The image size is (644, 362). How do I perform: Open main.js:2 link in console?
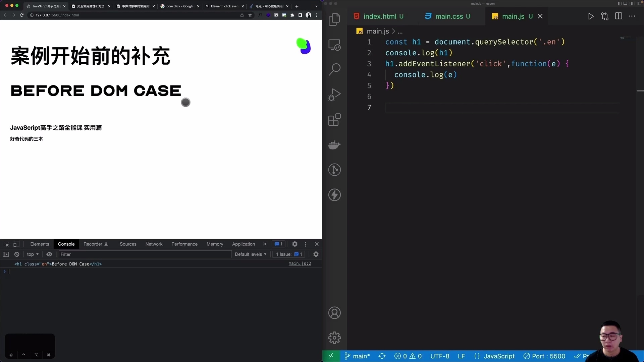[300, 263]
